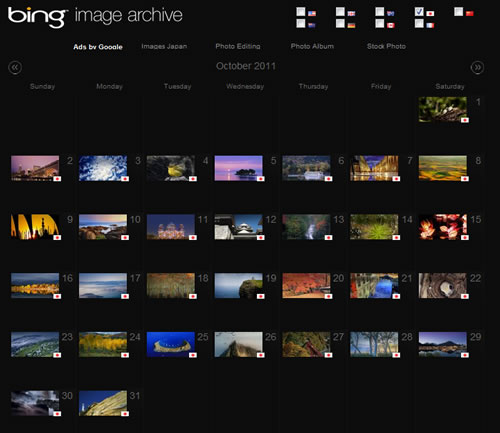
Task: Open the October 7 illuminated arcade thumbnail
Action: point(374,168)
